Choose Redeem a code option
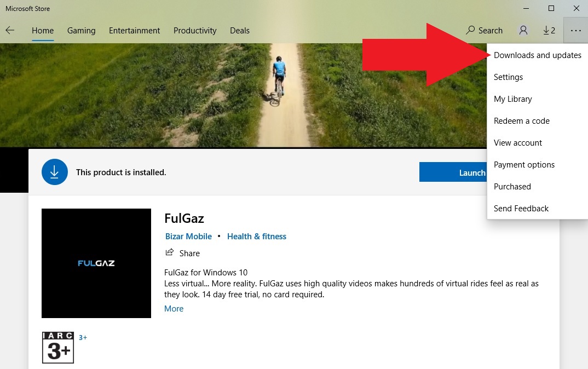 [x=538, y=121]
